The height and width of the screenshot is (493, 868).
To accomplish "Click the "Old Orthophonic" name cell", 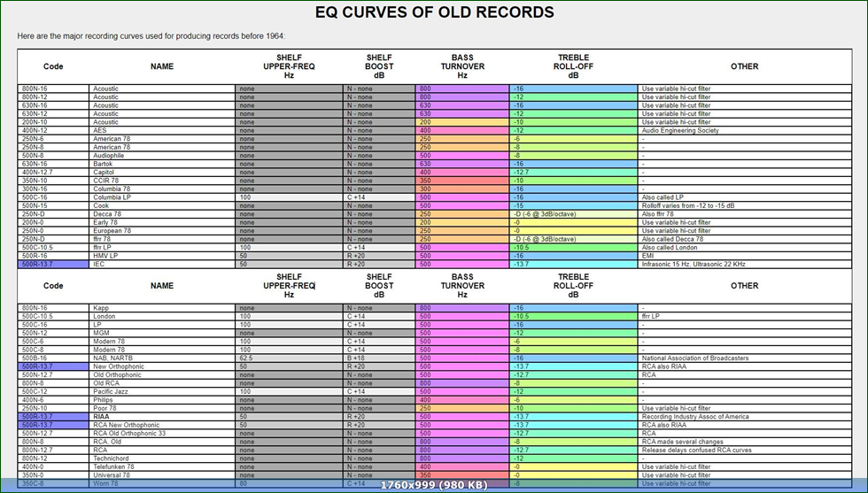I will click(x=161, y=374).
